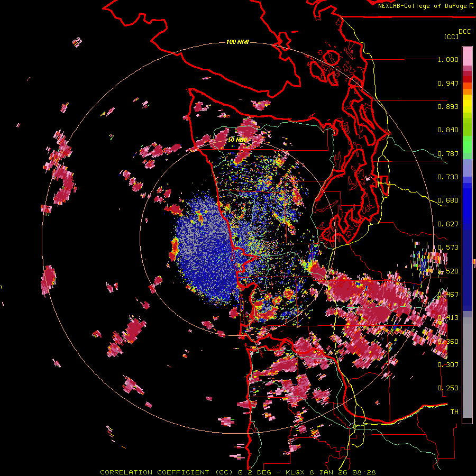Click the black radar site dot at ring center
The image size is (476, 476).
click(x=237, y=239)
